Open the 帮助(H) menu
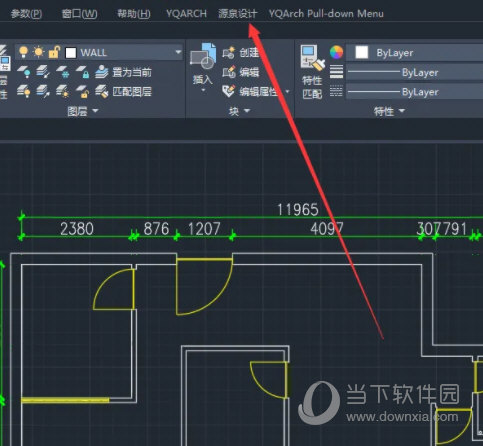Viewport: 483px width, 446px height. point(134,14)
